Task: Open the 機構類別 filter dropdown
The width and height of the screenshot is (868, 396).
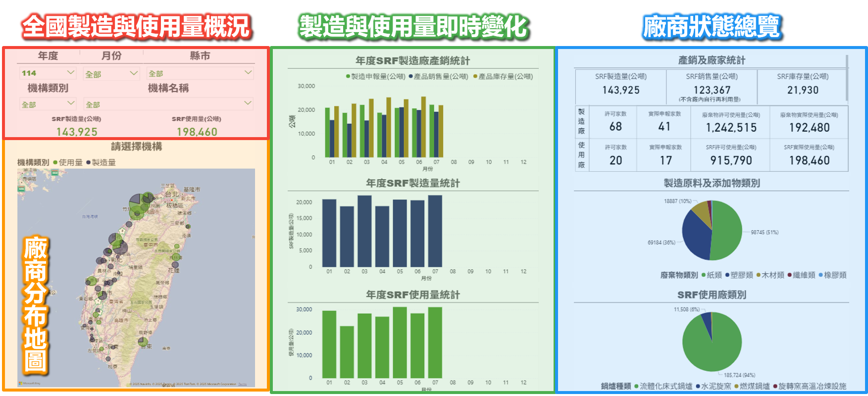Action: click(x=48, y=104)
